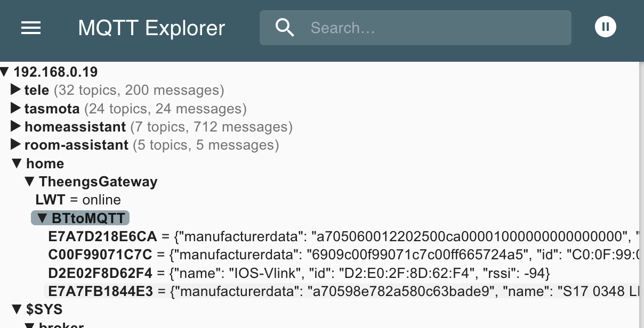This screenshot has height=328, width=644.
Task: Click the search magnifier icon
Action: [x=285, y=28]
